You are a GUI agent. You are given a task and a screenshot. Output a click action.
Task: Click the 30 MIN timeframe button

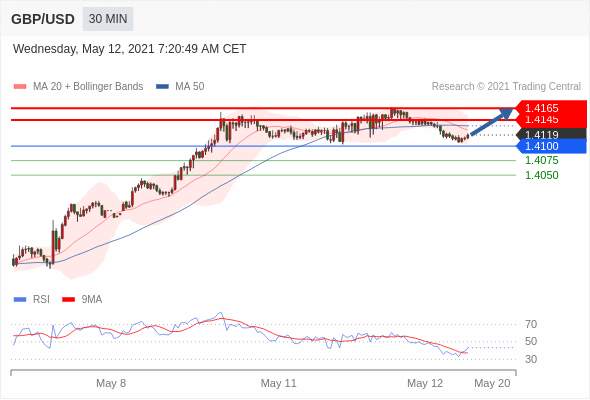tap(108, 19)
